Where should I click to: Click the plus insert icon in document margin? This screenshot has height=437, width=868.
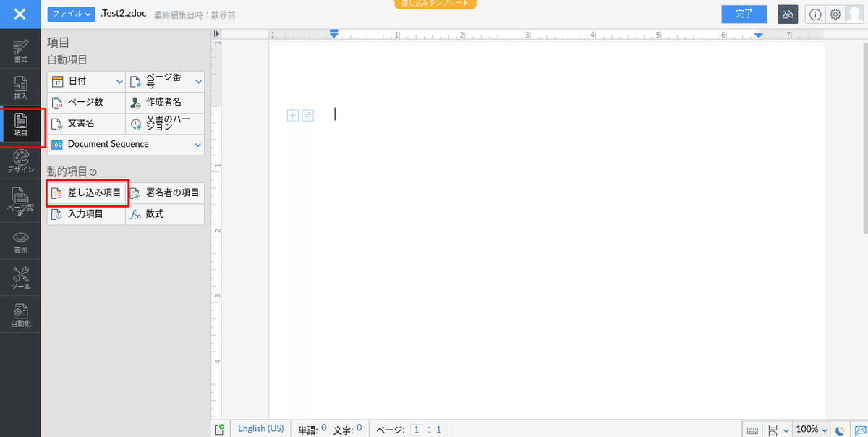293,115
